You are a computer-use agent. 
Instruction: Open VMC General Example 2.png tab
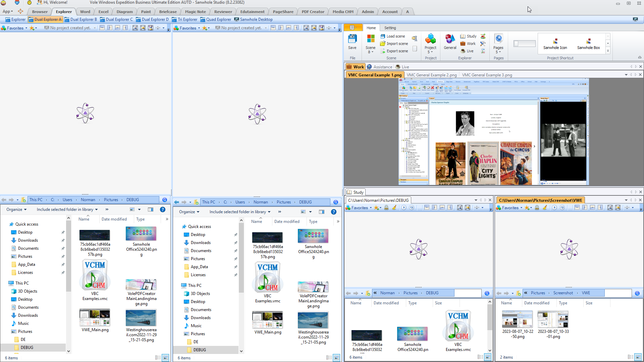coord(431,75)
